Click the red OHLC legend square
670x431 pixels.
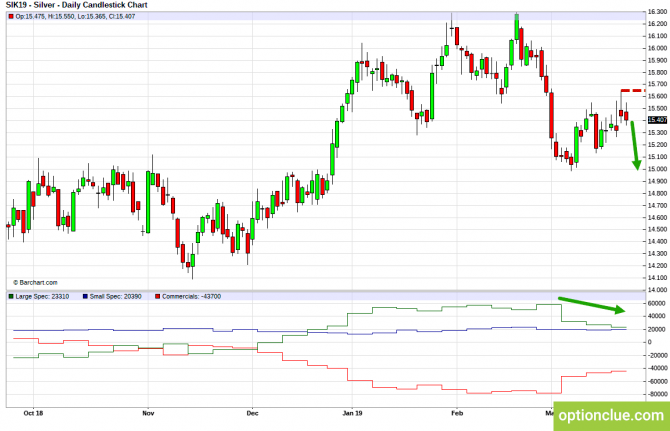(11, 16)
